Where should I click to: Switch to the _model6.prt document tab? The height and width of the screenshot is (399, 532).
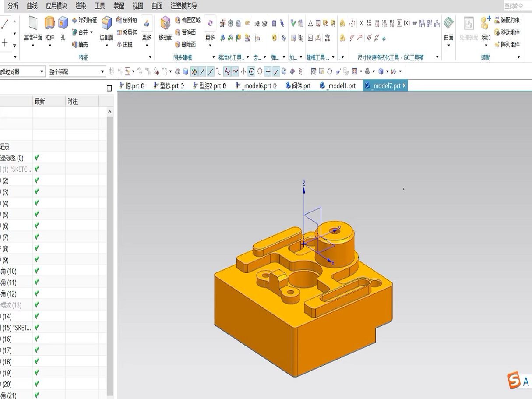256,86
